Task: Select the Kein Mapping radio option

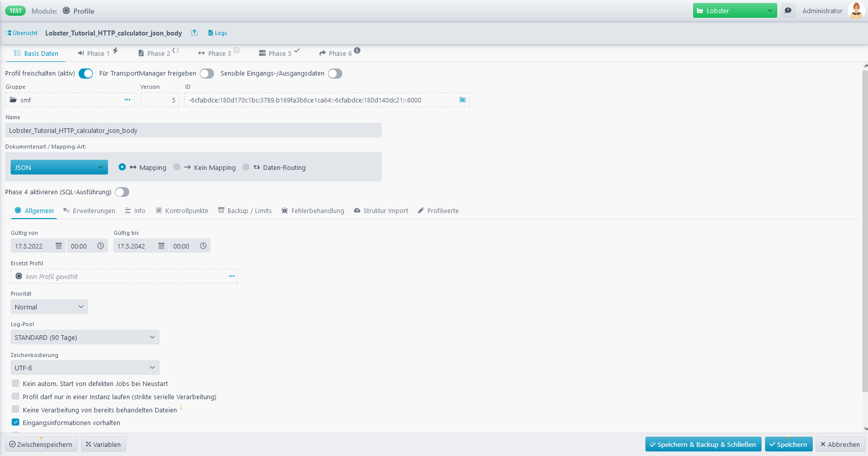Action: coord(177,167)
